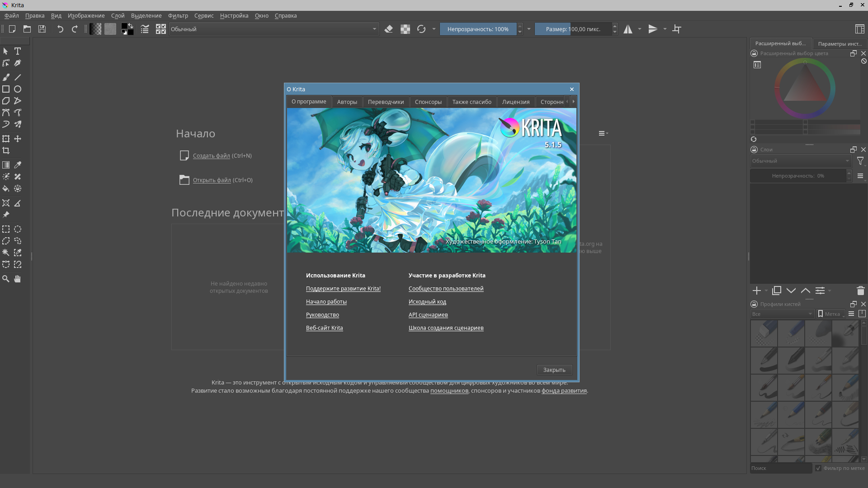Screen dimensions: 868x488
Task: Select the Bezier Curve tool
Action: (6, 113)
